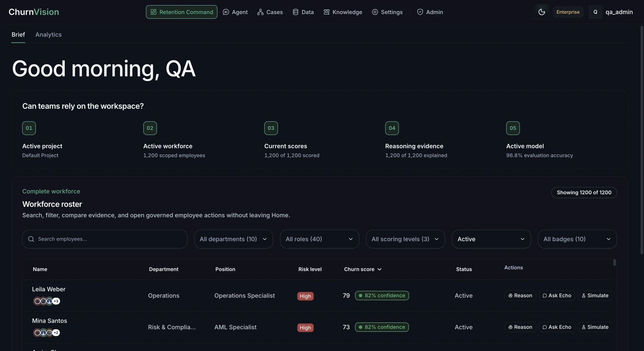Toggle dark mode moon icon
Image resolution: width=644 pixels, height=351 pixels.
click(x=541, y=12)
